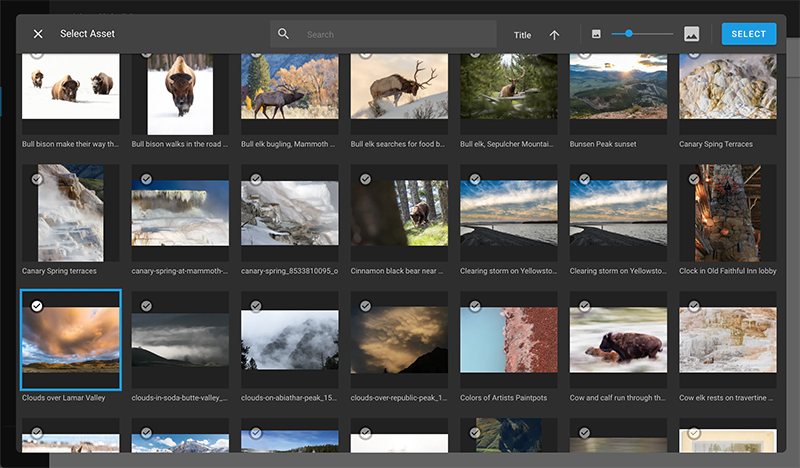Image resolution: width=800 pixels, height=468 pixels.
Task: Select the Canary Spring terraces portrait thumbnail
Action: pyautogui.click(x=70, y=213)
